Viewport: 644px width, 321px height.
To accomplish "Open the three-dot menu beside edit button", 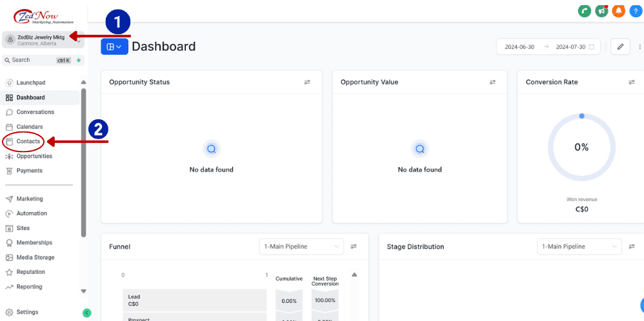I will (639, 47).
